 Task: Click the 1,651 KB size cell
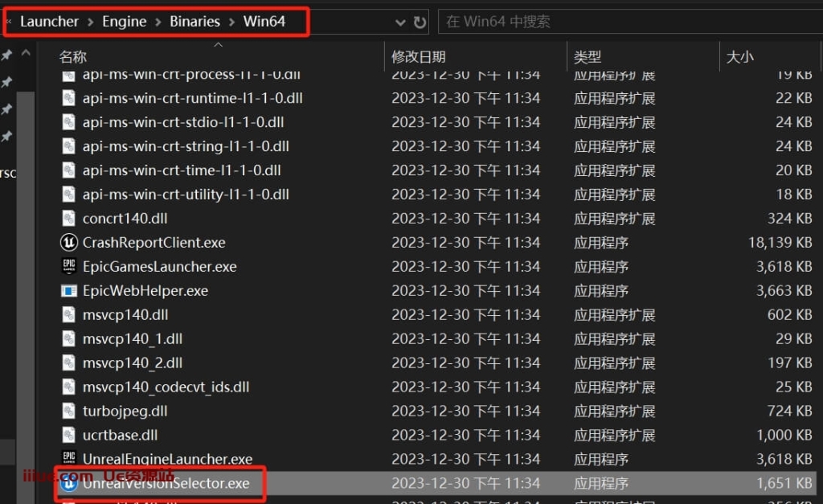pos(784,483)
